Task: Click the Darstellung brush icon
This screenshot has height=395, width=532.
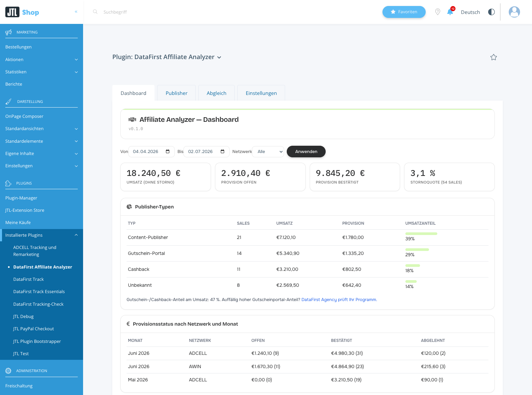Action: click(9, 102)
